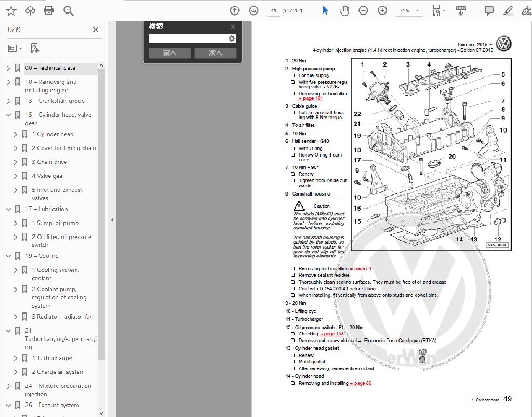
Task: Open the 00 – Technical data bookmark
Action: coord(50,68)
